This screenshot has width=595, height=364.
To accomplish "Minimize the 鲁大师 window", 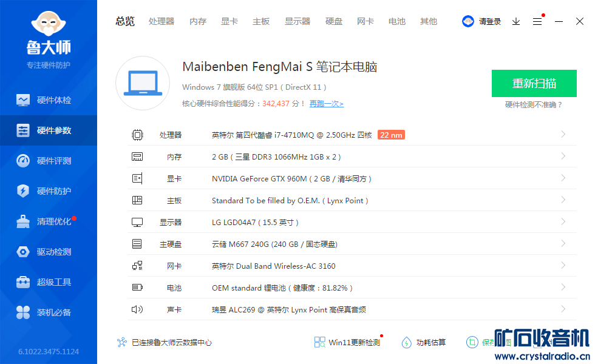I will pos(559,22).
